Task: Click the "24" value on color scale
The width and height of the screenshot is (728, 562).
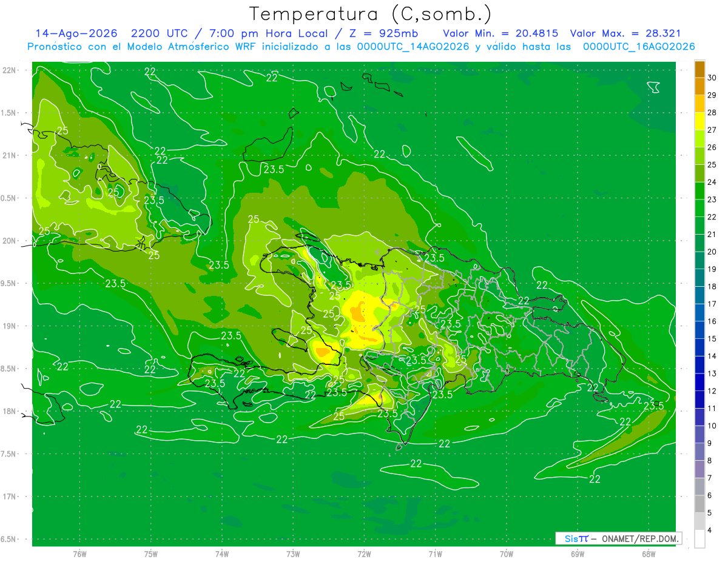Action: click(712, 182)
